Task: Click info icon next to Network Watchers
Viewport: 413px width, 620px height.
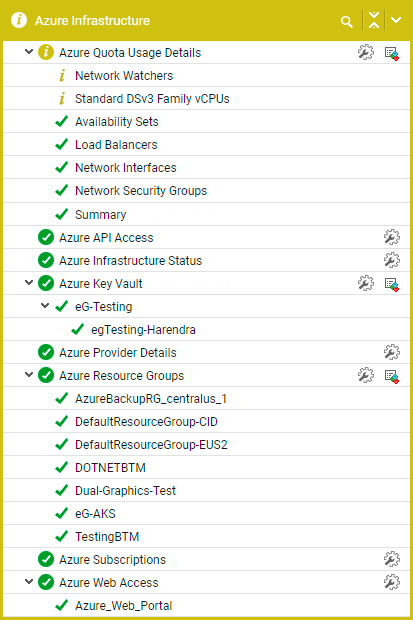Action: click(x=62, y=76)
